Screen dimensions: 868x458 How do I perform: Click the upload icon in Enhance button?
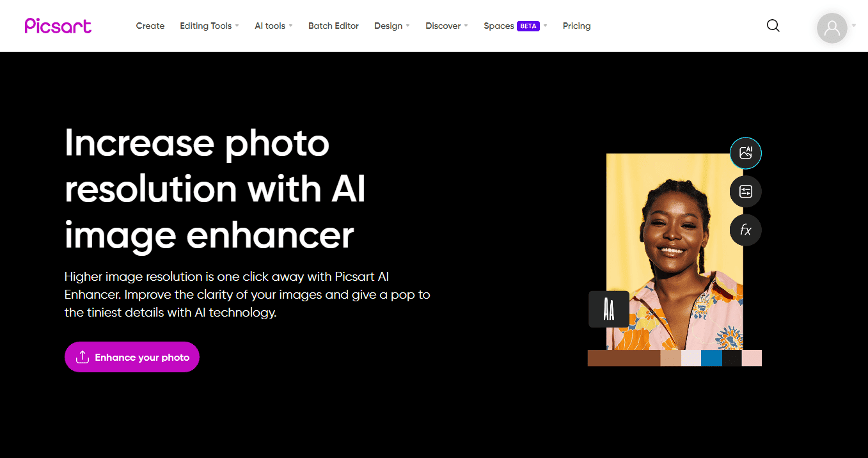pos(83,357)
